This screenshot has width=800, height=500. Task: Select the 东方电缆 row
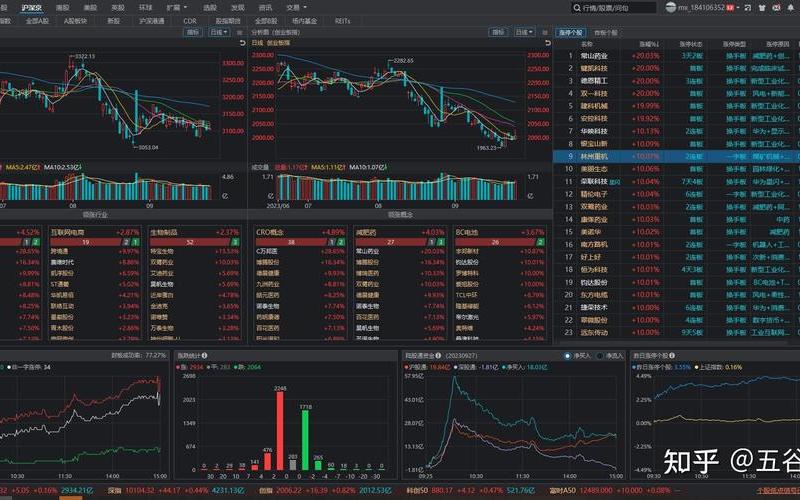click(677, 295)
